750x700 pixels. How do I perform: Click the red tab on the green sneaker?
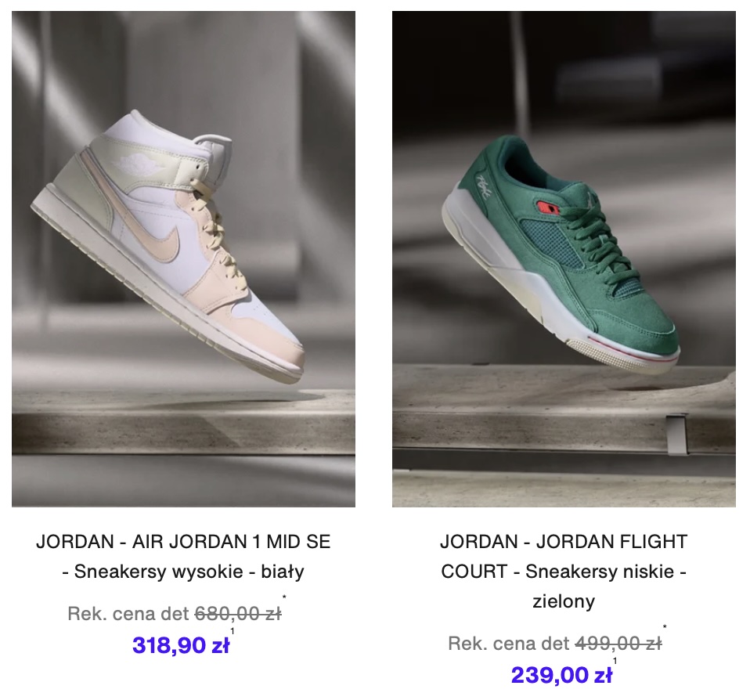point(548,208)
